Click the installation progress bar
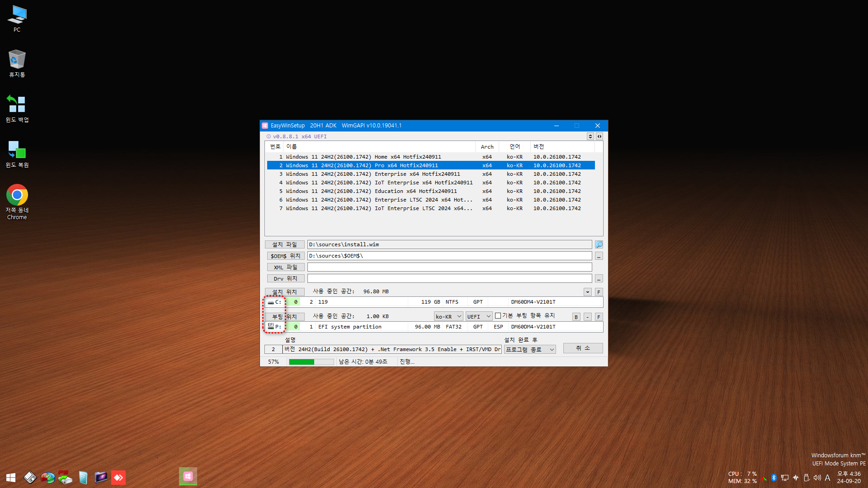This screenshot has width=868, height=488. pos(311,361)
